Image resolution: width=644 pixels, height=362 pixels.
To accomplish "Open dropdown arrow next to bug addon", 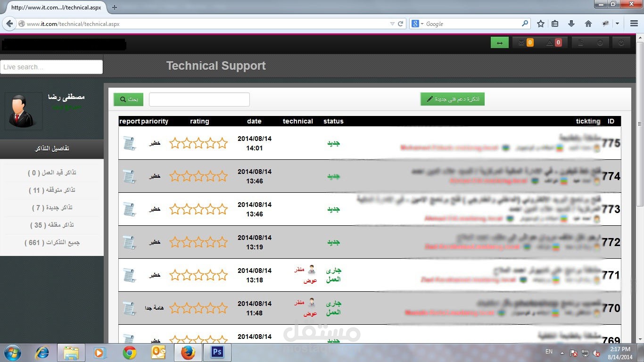I will [618, 24].
